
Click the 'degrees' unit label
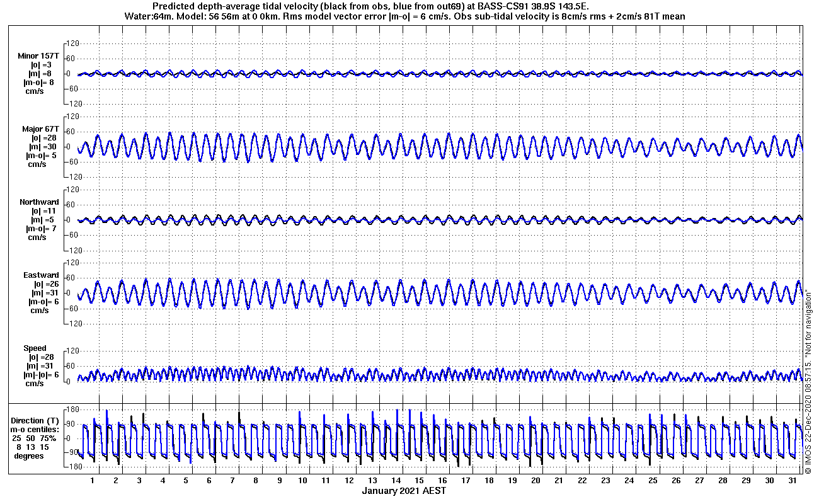[x=28, y=455]
